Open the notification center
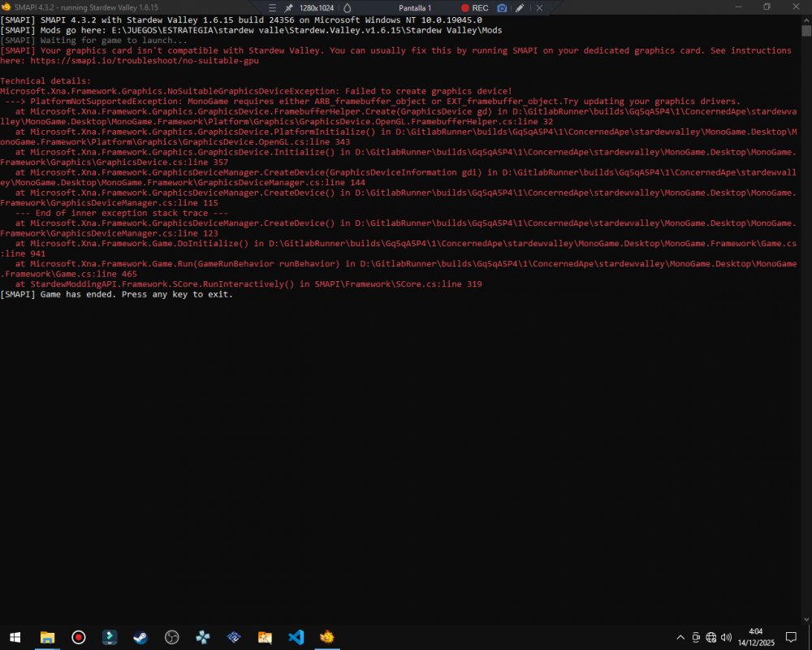 791,637
